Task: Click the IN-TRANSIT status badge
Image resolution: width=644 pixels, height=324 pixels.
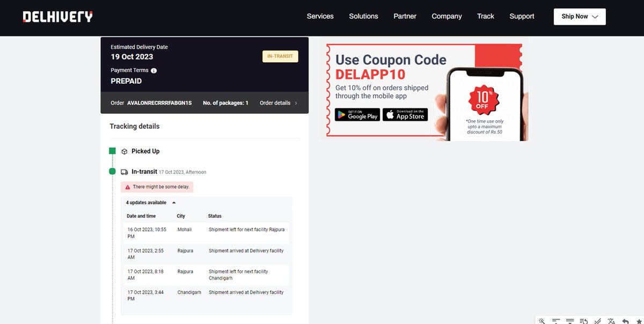Action: [280, 56]
